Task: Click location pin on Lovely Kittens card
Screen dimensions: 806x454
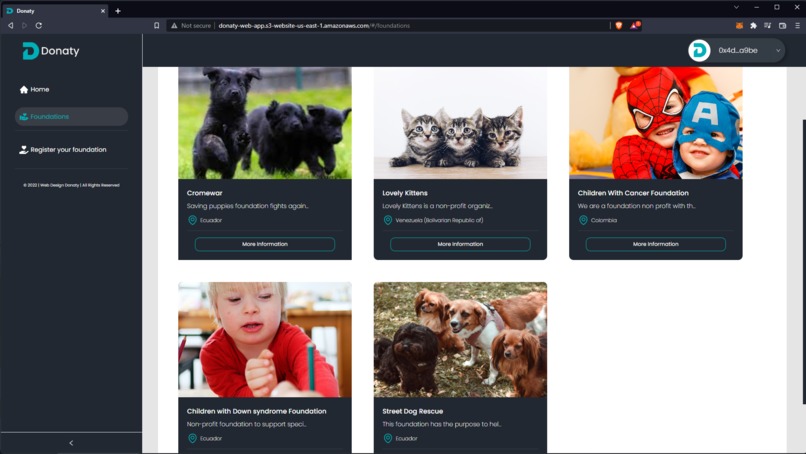Action: click(388, 220)
